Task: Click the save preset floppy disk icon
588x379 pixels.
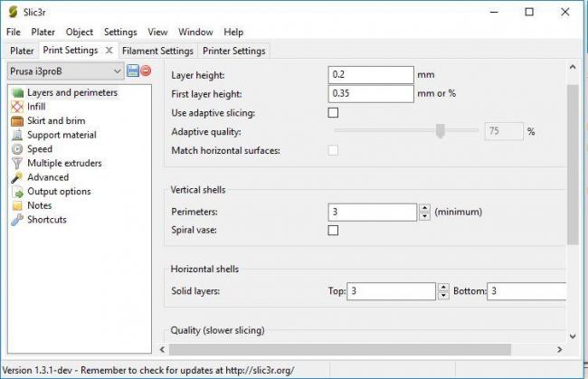Action: tap(133, 71)
